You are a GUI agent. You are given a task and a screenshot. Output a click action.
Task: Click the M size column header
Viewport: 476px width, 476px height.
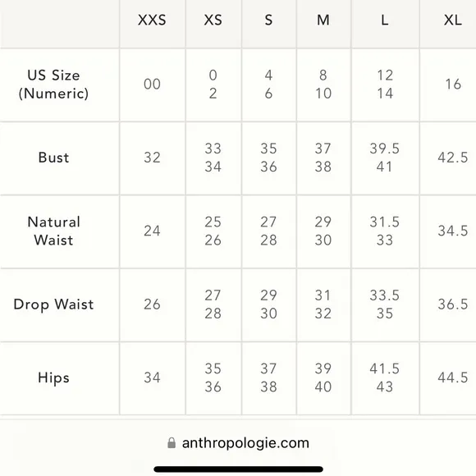point(323,21)
